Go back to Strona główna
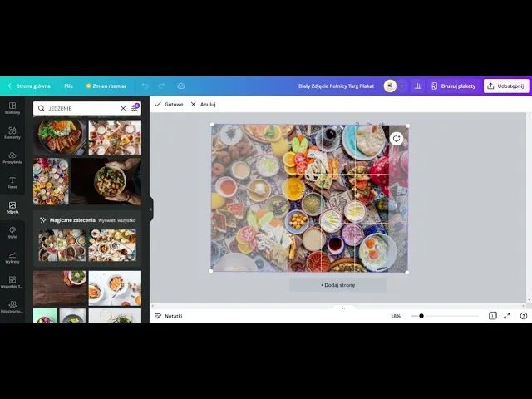The width and height of the screenshot is (532, 399). (x=29, y=86)
